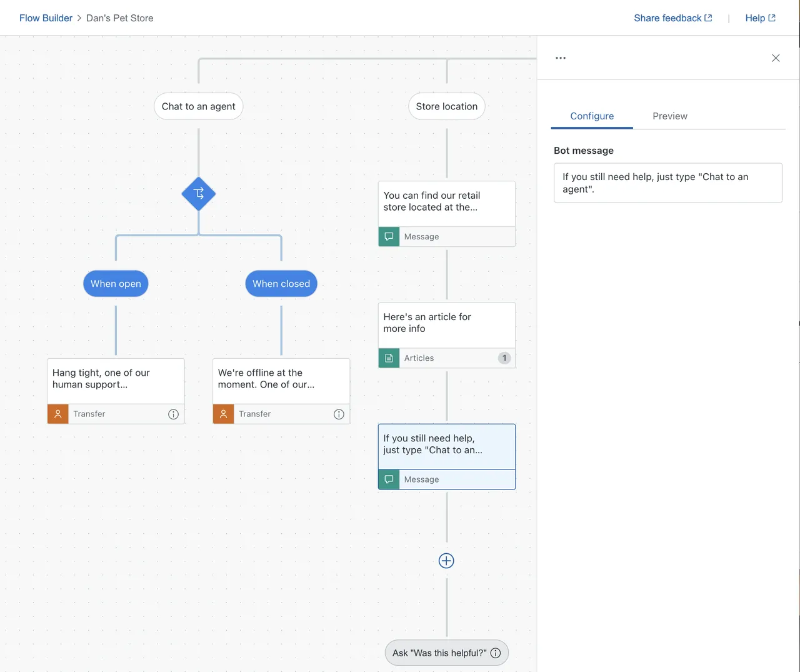The width and height of the screenshot is (800, 672).
Task: Click info icon on Hang tight Transfer step
Action: pyautogui.click(x=173, y=414)
